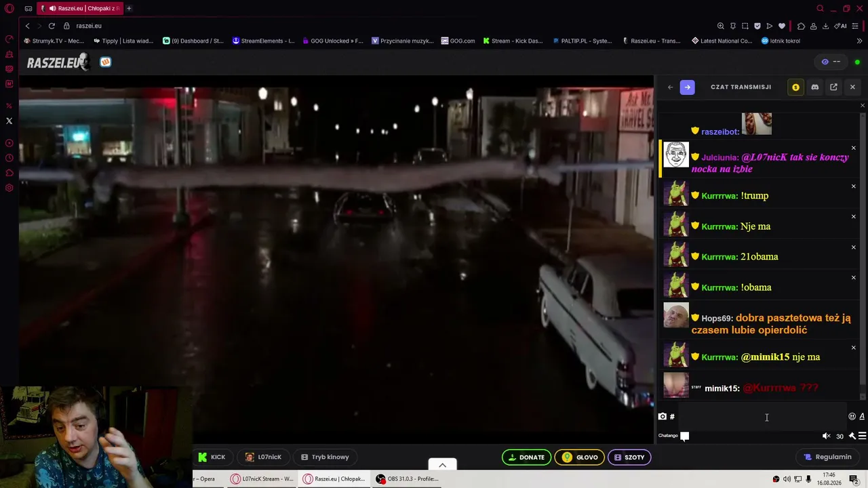The width and height of the screenshot is (868, 488).
Task: Open the Tipply bookmark
Action: pos(123,41)
